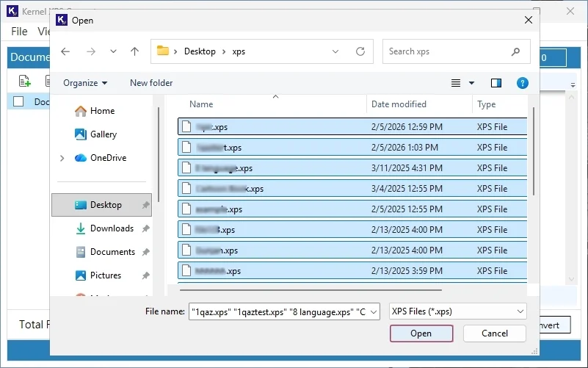Expand the File name history dropdown
The height and width of the screenshot is (368, 588).
tap(374, 312)
